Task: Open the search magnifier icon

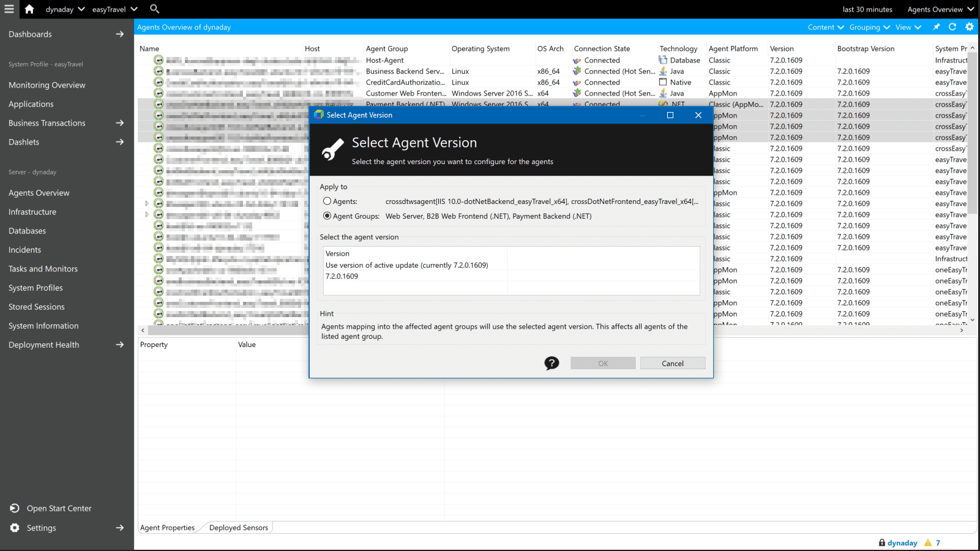Action: (x=154, y=9)
